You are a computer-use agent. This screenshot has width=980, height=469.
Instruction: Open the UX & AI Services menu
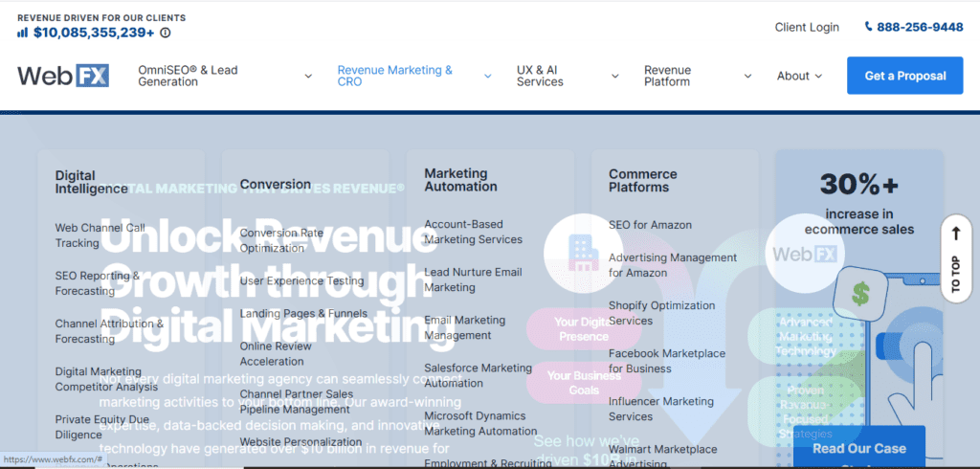540,76
